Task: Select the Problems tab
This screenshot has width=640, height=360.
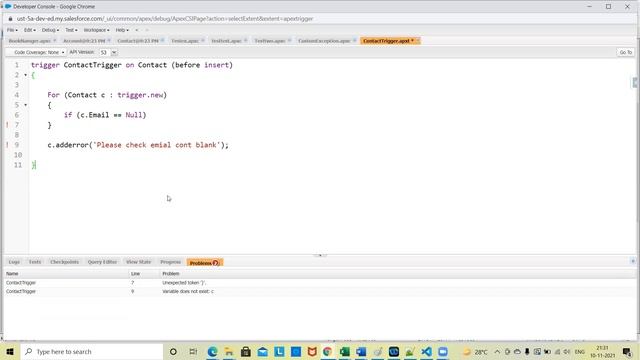Action: (x=204, y=263)
